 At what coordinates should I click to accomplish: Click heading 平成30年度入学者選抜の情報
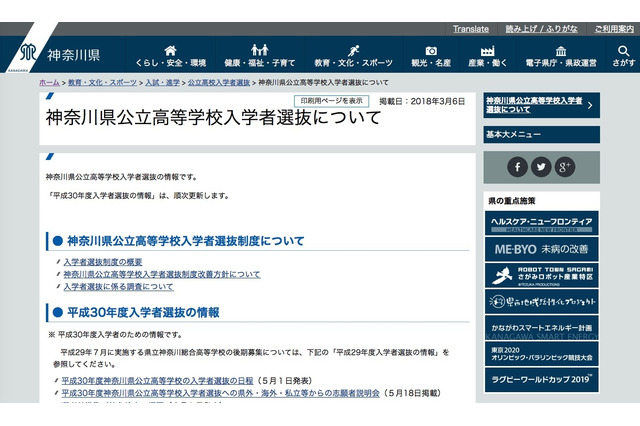click(143, 313)
